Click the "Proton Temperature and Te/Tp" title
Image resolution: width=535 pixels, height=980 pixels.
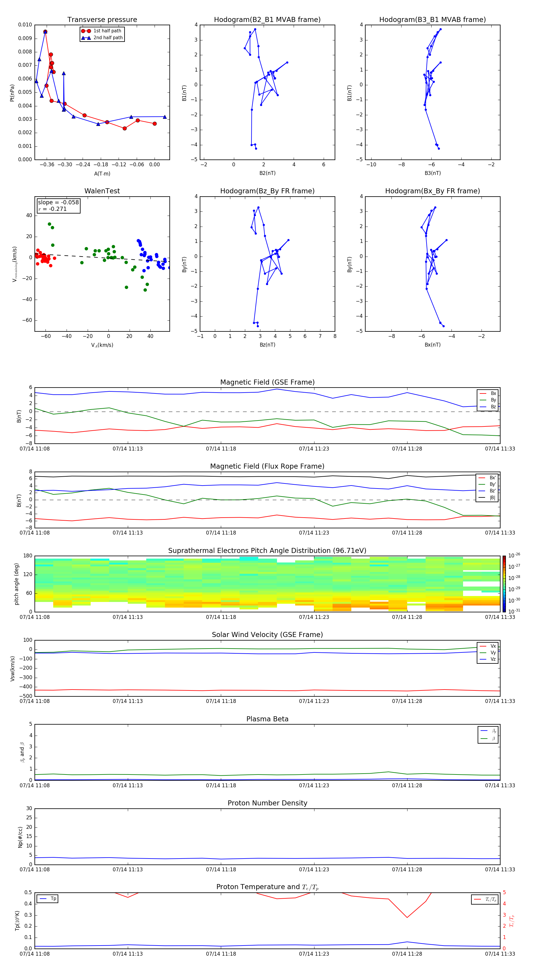click(267, 887)
